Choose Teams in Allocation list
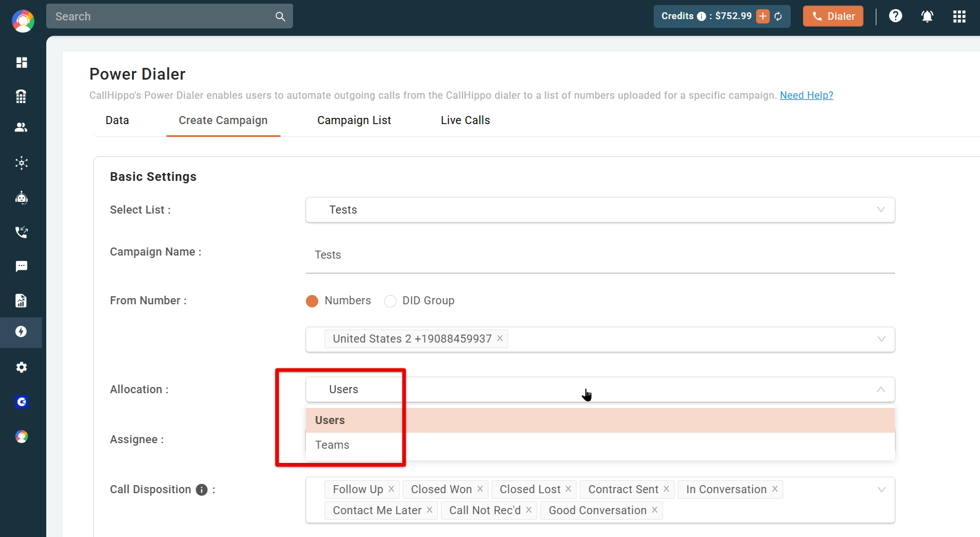The image size is (980, 537). pyautogui.click(x=600, y=445)
